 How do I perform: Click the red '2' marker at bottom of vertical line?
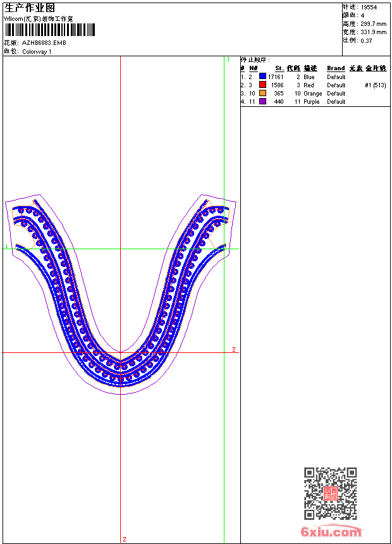coord(124,539)
